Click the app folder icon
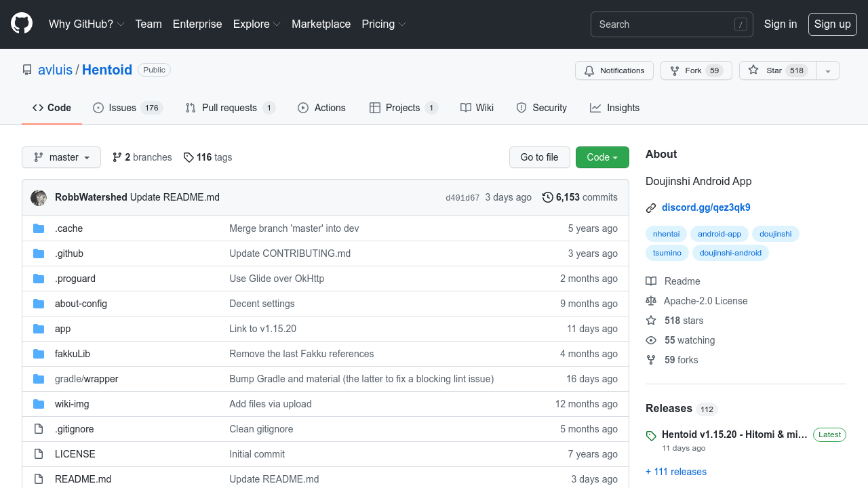868x488 pixels. coord(39,329)
